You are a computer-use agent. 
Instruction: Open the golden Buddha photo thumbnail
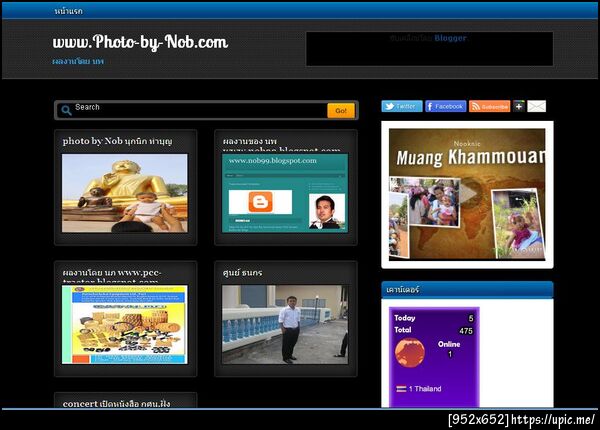coord(125,193)
